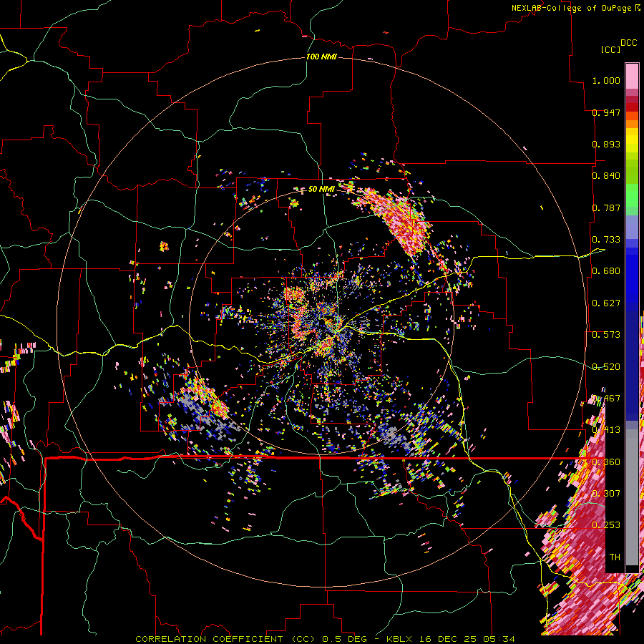
Task: Click the DCC product label
Action: point(629,43)
